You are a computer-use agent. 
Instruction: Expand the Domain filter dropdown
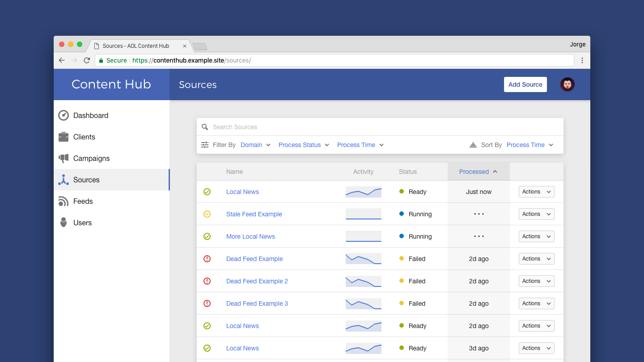(255, 145)
